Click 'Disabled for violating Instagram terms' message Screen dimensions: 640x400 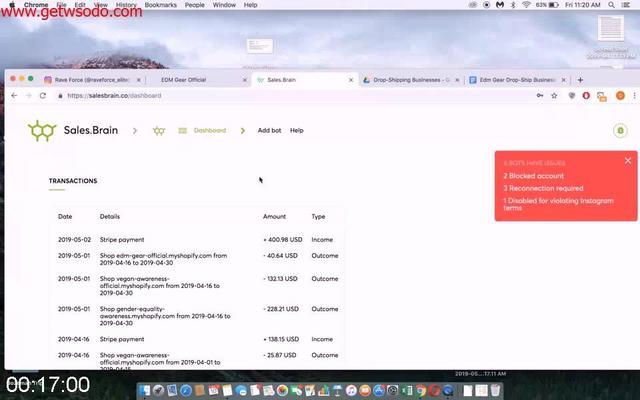[558, 204]
